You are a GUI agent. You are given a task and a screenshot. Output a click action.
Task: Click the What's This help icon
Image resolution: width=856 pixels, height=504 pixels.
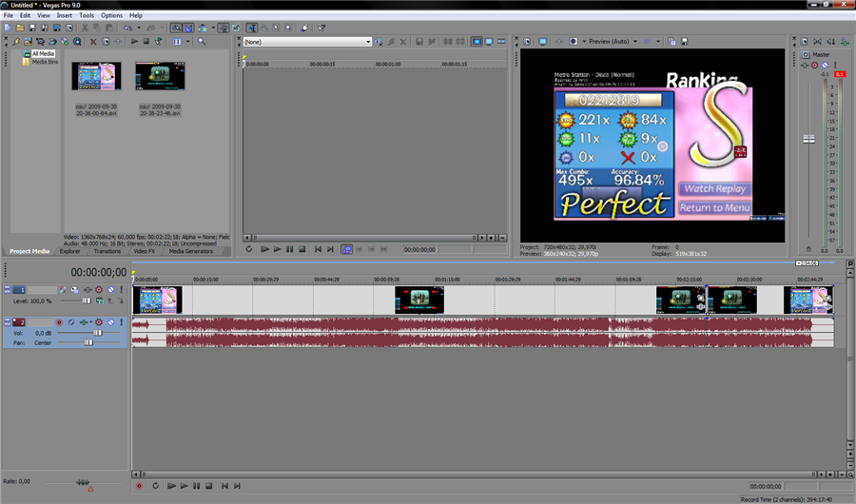pos(321,28)
